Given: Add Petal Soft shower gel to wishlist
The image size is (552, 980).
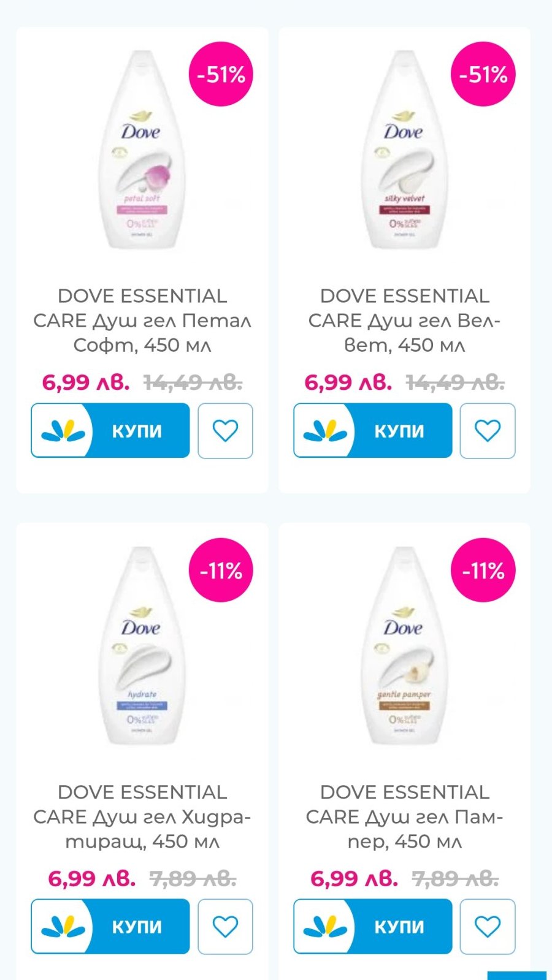Looking at the screenshot, I should click(225, 430).
